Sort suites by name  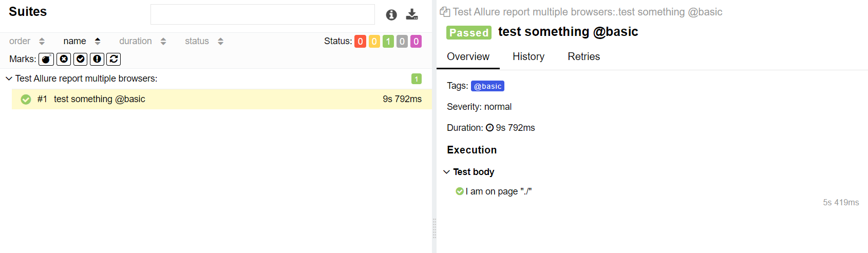(x=82, y=41)
